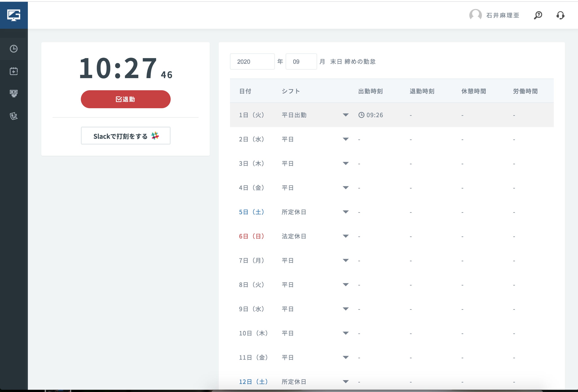Expand shift dropdown for 10日（木）
The height and width of the screenshot is (392, 578).
(x=345, y=333)
